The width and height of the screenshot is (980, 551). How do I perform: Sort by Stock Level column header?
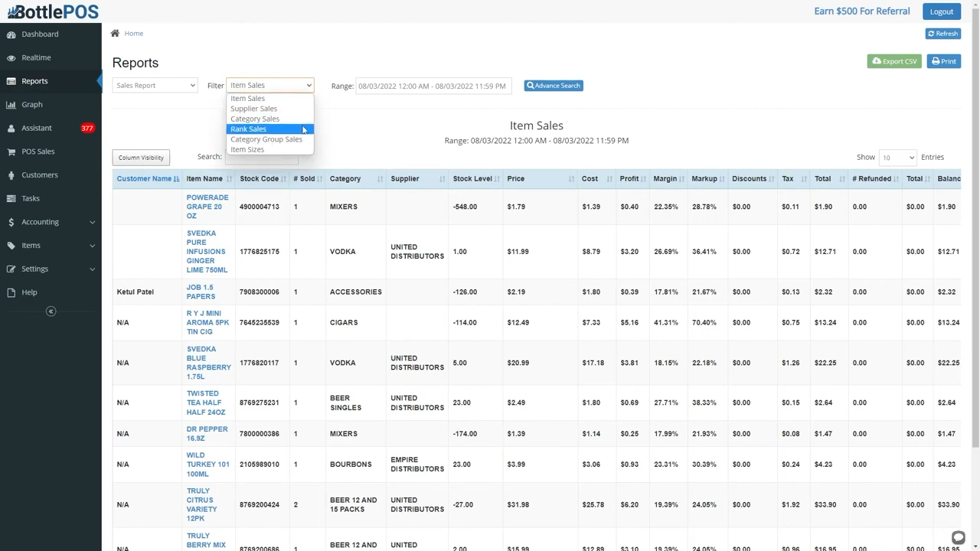point(475,179)
